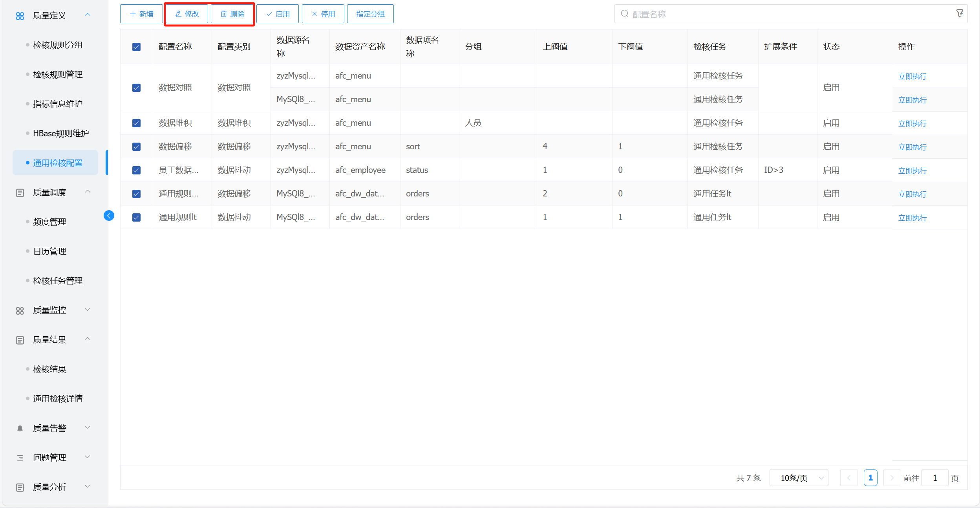Click the blue sidebar collapse arrow
This screenshot has width=980, height=508.
click(x=109, y=216)
